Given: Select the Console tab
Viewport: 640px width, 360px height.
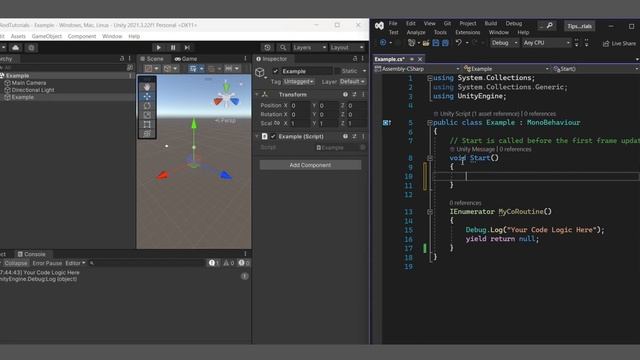Looking at the screenshot, I should tap(31, 254).
